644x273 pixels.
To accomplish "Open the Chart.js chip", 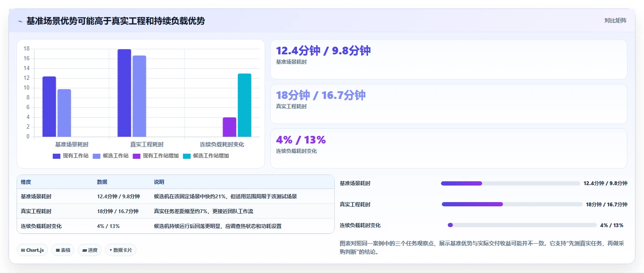I will coord(33,250).
